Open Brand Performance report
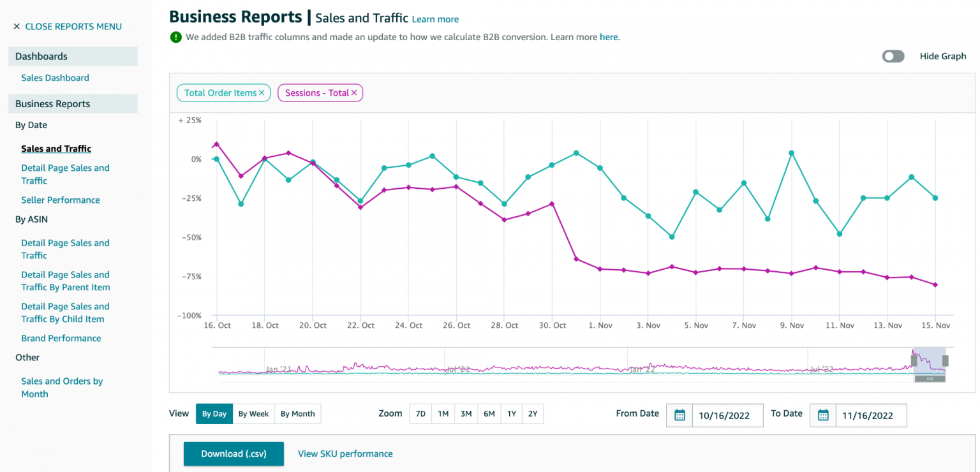This screenshot has width=980, height=472. (61, 338)
